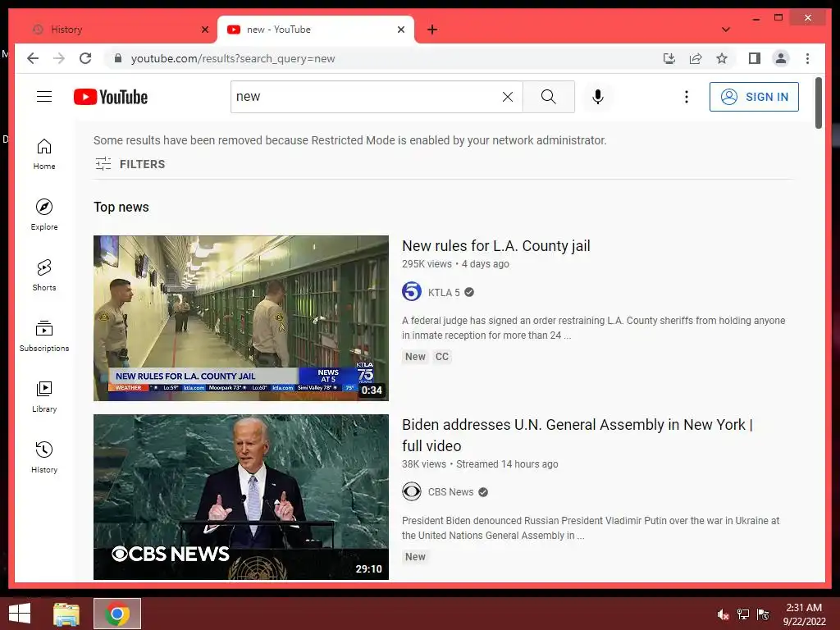The image size is (840, 630).
Task: Open a new tab with plus button
Action: pyautogui.click(x=431, y=30)
